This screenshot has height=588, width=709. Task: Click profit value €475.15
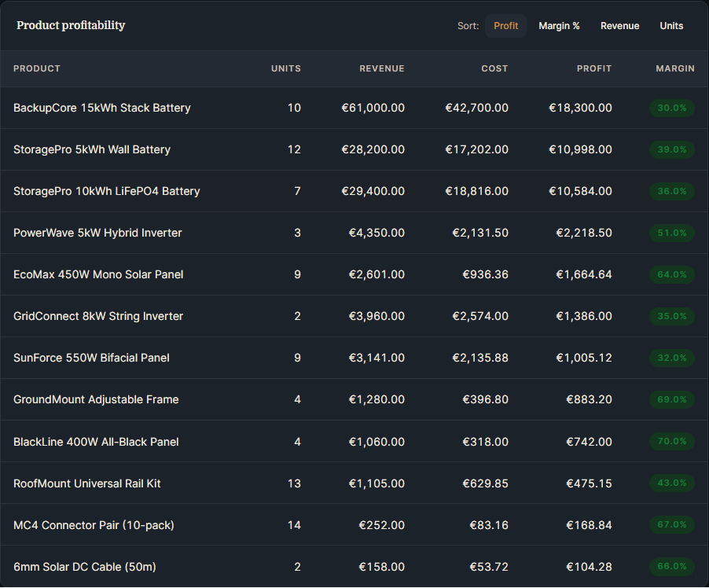point(589,483)
